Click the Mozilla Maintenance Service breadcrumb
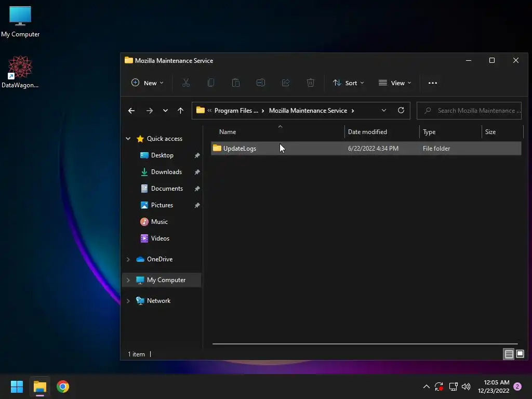The height and width of the screenshot is (399, 532). tap(308, 111)
